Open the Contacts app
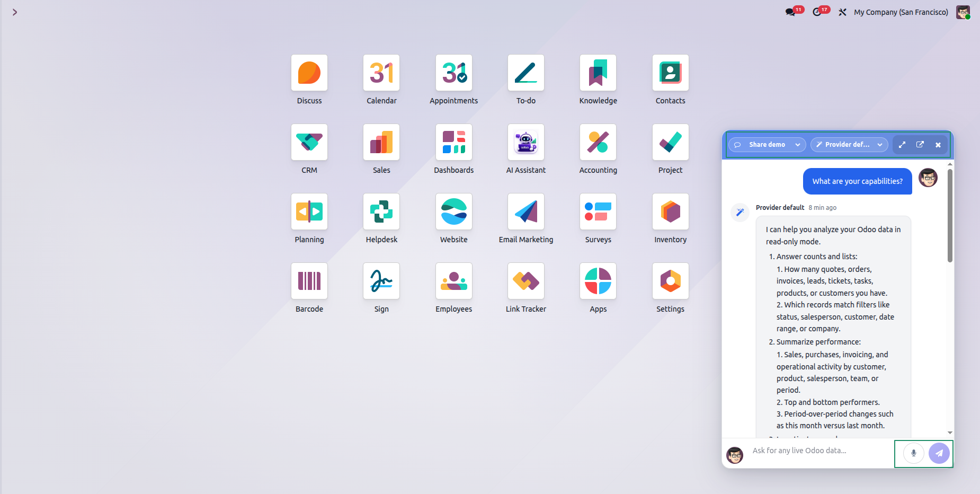 671,73
